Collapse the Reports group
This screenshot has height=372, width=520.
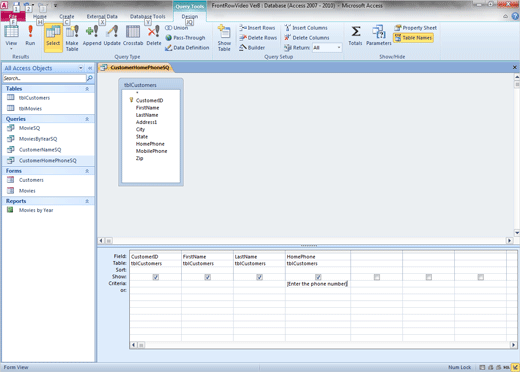[87, 201]
